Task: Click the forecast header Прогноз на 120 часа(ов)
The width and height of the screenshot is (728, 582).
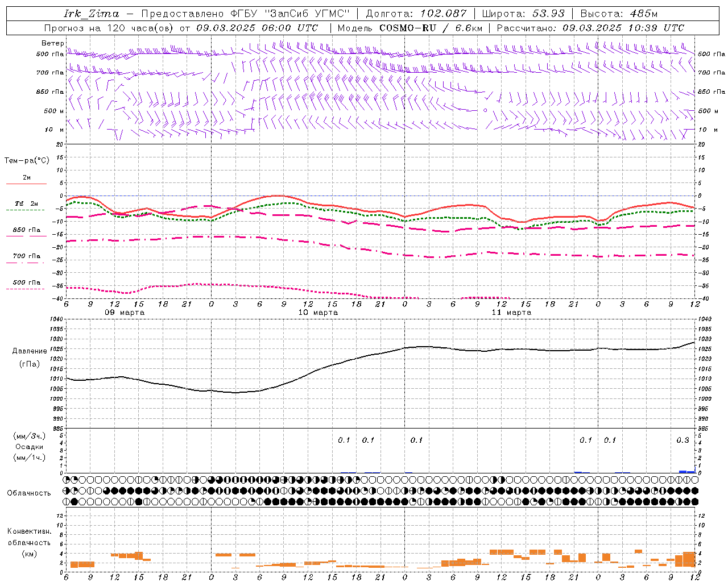Action: click(x=109, y=28)
